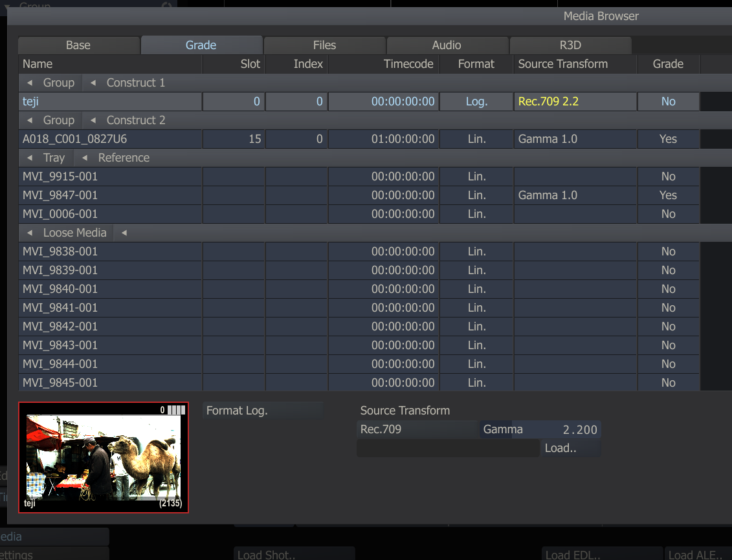
Task: Switch to the R3D tab
Action: (570, 45)
